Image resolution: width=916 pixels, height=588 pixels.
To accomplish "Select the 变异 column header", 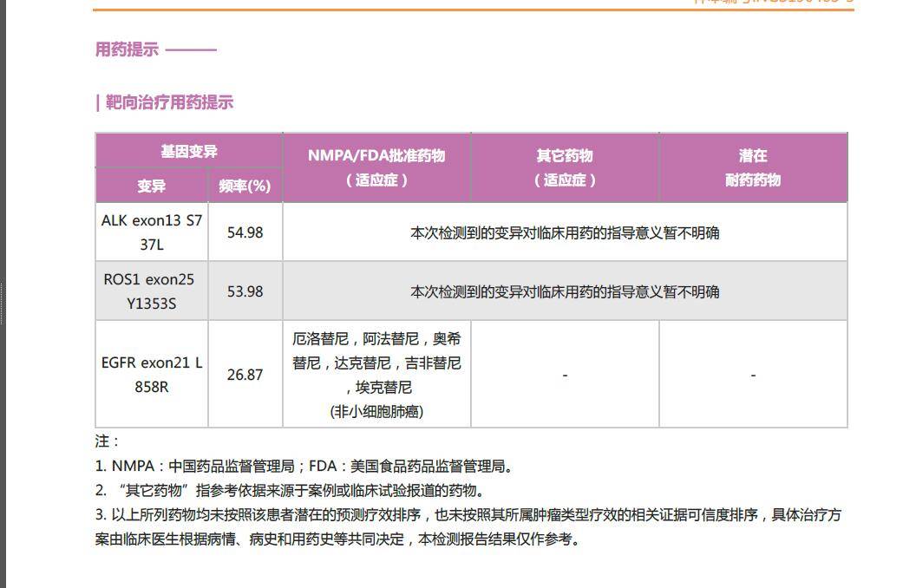I will click(151, 186).
